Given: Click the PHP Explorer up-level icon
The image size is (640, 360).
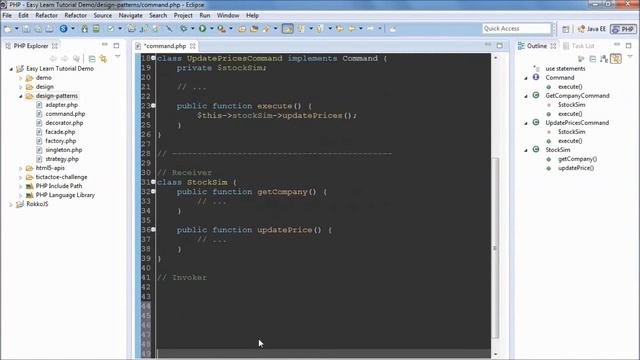Looking at the screenshot, I should pyautogui.click(x=76, y=59).
